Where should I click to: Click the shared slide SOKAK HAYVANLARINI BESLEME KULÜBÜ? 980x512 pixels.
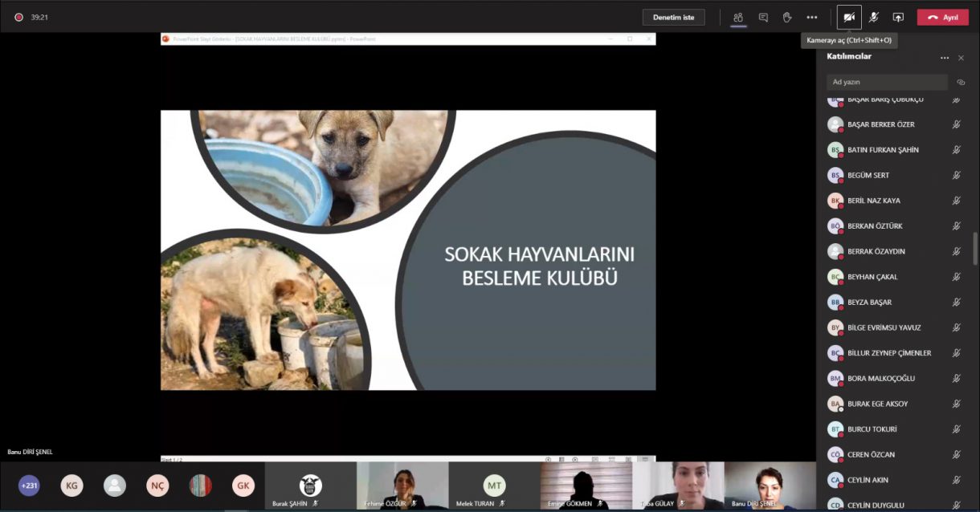pyautogui.click(x=408, y=250)
